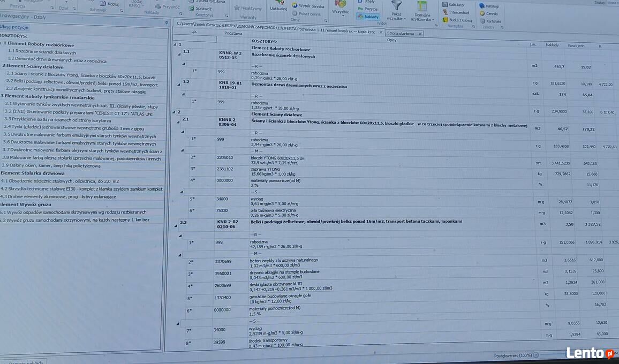
Task: Toggle the Nakłady view button
Action: point(368,17)
